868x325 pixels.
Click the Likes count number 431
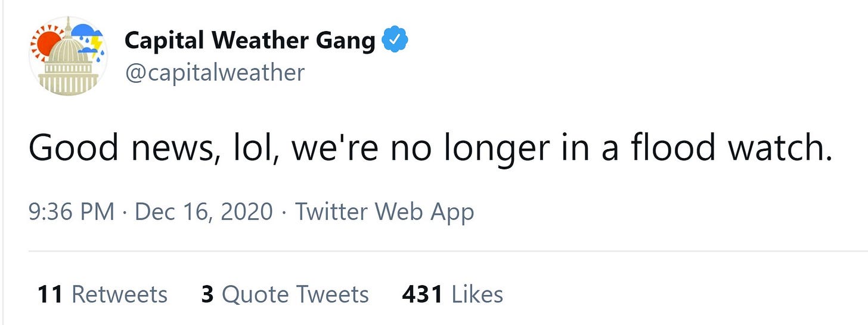(422, 294)
